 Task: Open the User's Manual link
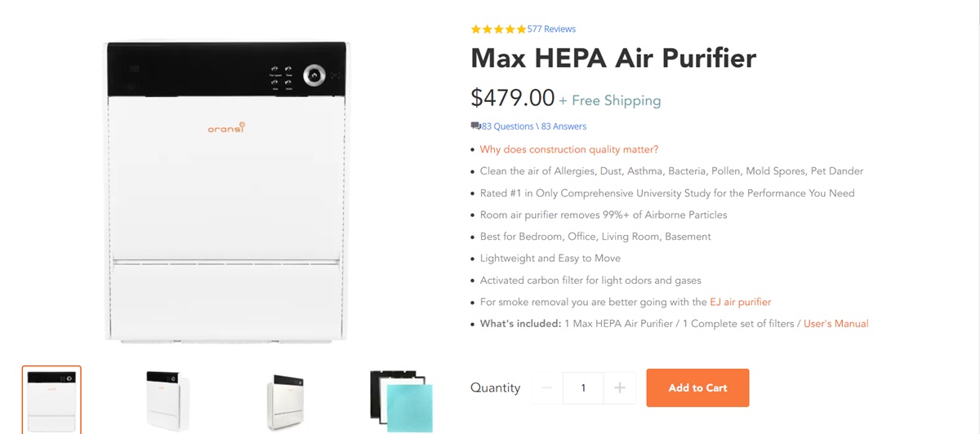[835, 324]
